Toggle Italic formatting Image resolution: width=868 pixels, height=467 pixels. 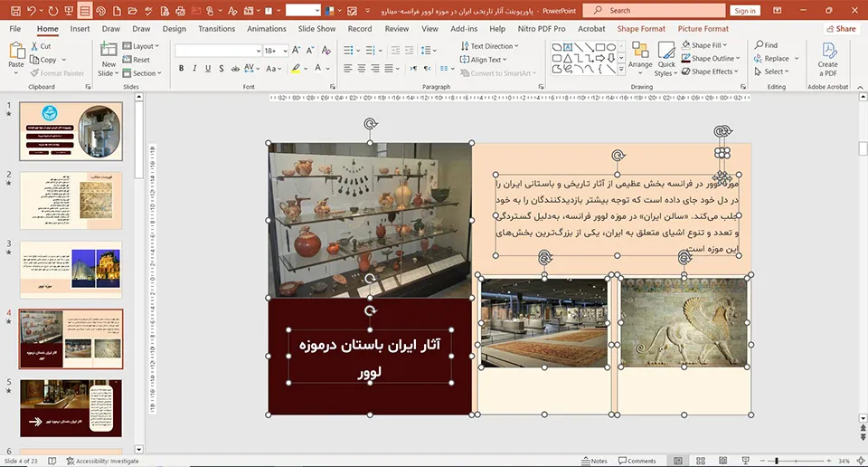pyautogui.click(x=194, y=68)
